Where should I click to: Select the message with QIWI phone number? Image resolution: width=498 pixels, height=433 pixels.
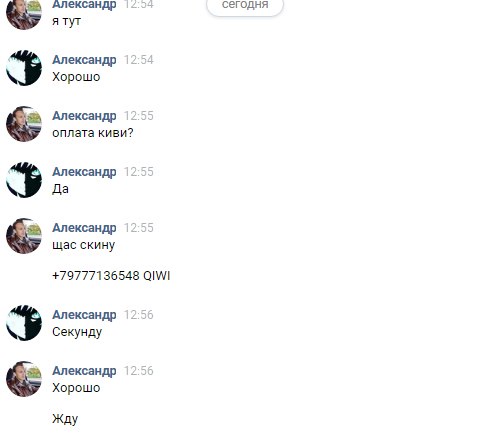coord(111,276)
